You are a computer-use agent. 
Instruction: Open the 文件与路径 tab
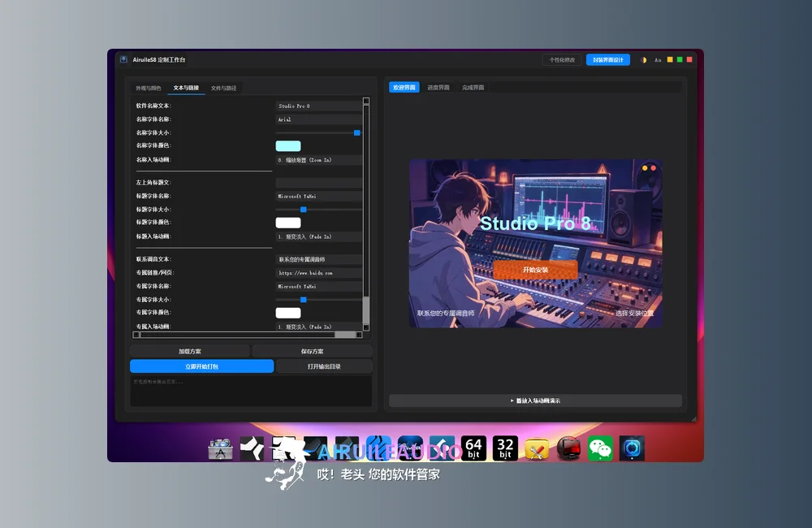[x=224, y=88]
